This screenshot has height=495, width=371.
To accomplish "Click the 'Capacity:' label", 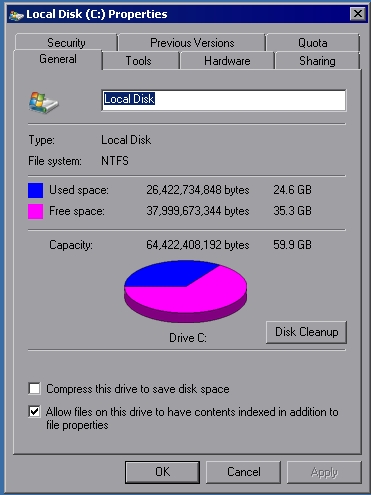I will point(71,245).
